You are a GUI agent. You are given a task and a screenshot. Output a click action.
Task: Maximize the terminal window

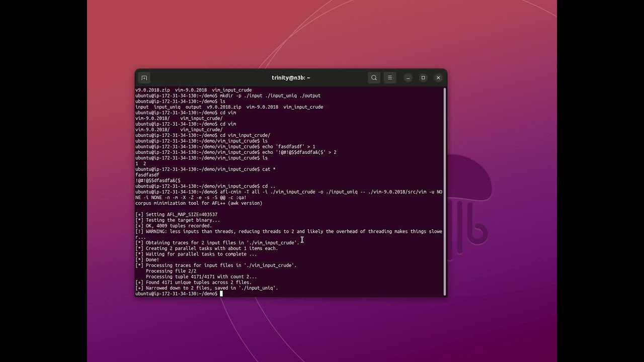pos(423,78)
